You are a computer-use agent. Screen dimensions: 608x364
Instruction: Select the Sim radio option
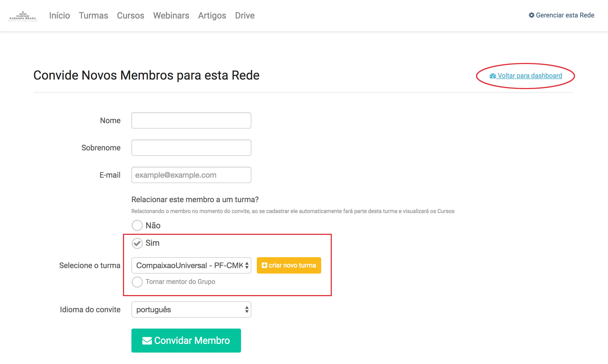(x=137, y=243)
